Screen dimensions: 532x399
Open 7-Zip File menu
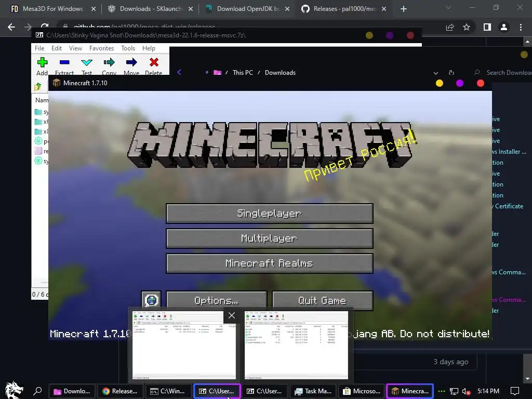(39, 48)
